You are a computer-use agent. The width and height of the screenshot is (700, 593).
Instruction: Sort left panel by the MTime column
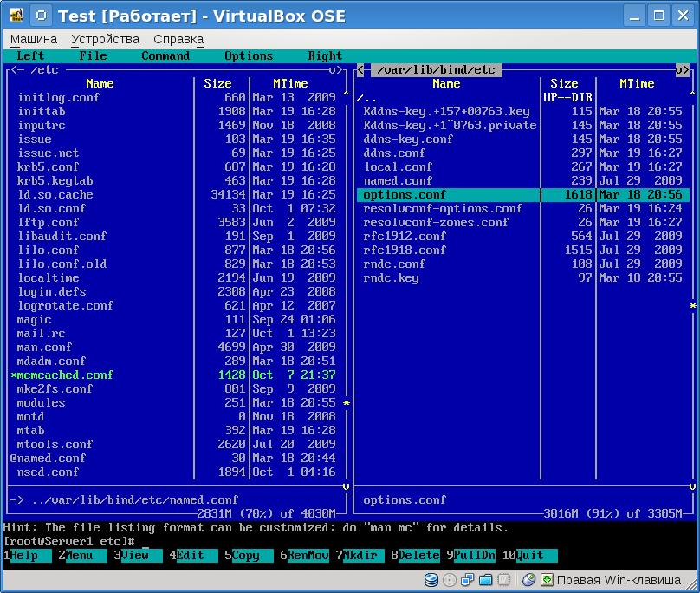[290, 83]
